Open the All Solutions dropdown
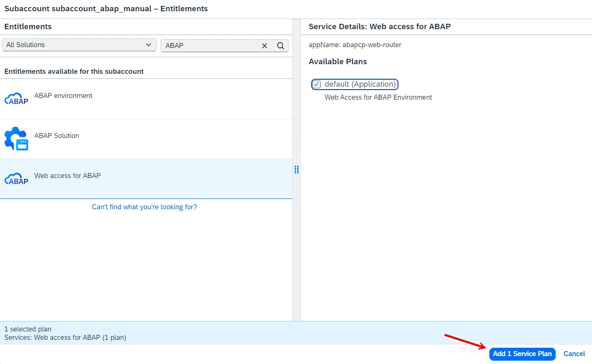 [x=79, y=45]
